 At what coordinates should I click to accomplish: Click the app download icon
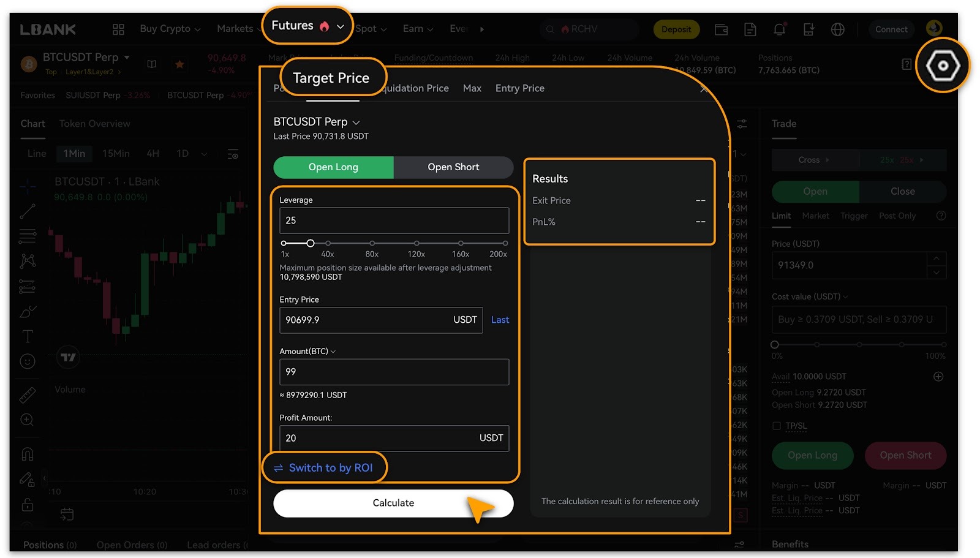click(809, 29)
